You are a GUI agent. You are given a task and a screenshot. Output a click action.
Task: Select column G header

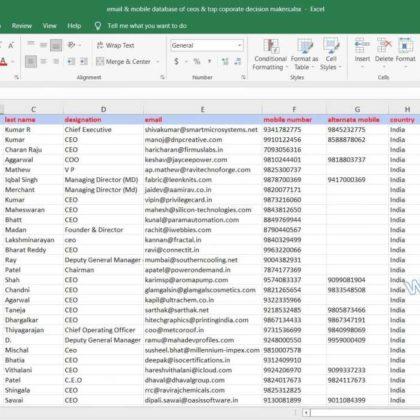357,109
